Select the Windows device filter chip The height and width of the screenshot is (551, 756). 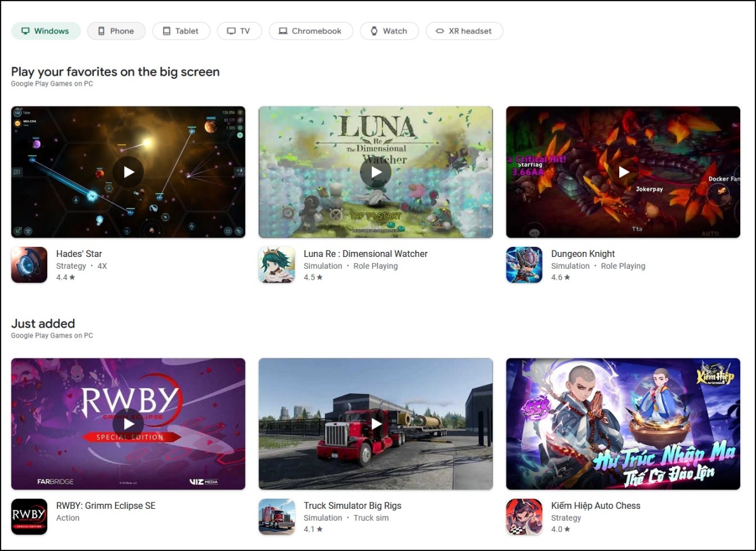(46, 31)
